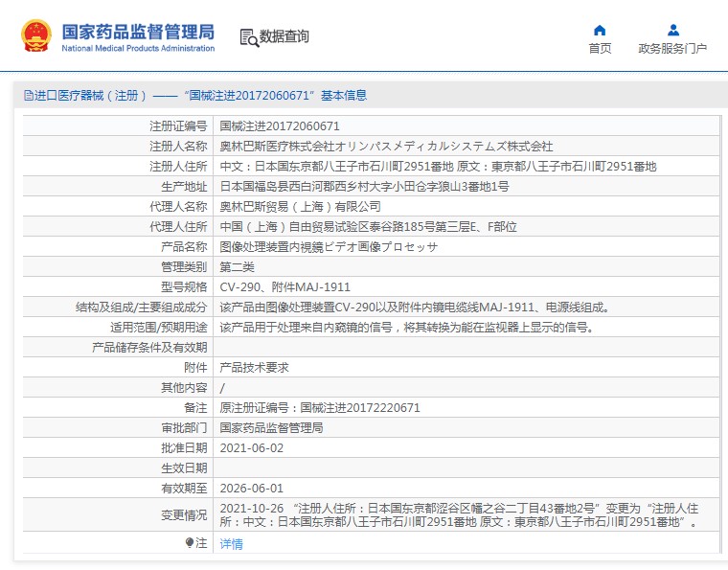Click the 数据查询 magnifier document icon
Viewport: 728px width, 570px height.
coord(249,37)
